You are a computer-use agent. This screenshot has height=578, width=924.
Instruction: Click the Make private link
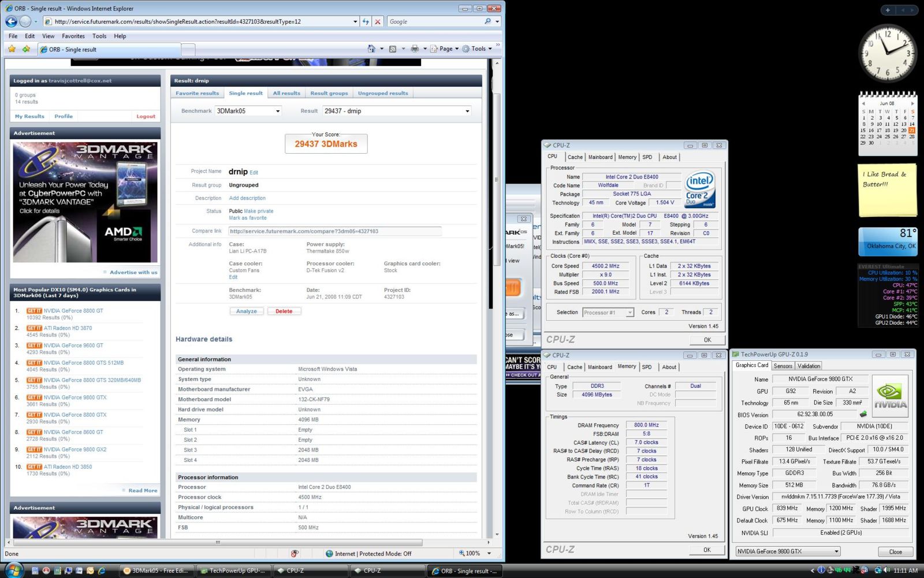click(259, 211)
